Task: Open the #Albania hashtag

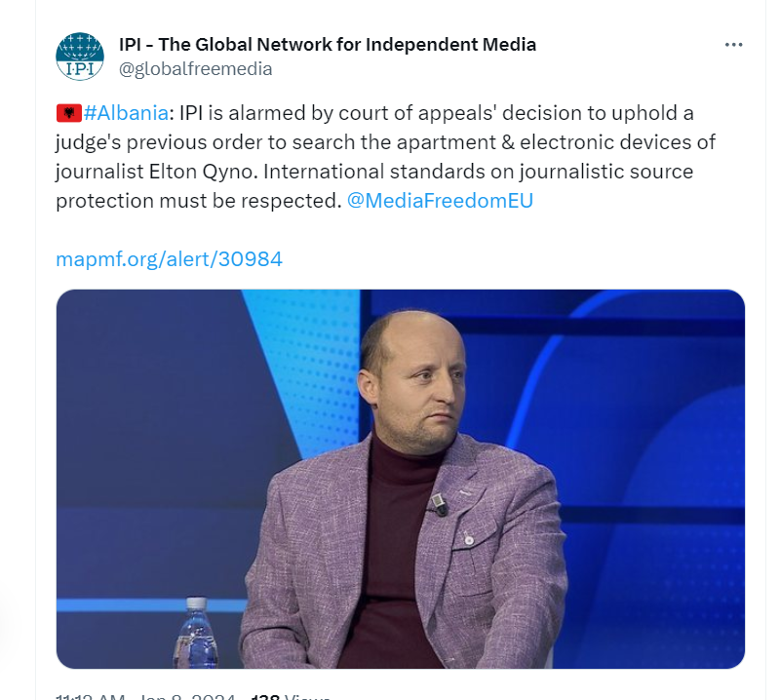Action: [x=127, y=114]
